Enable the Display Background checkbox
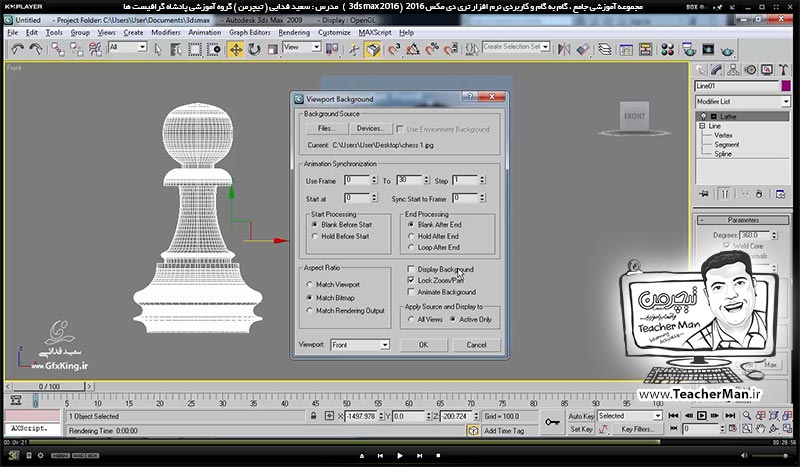This screenshot has height=467, width=800. [411, 269]
